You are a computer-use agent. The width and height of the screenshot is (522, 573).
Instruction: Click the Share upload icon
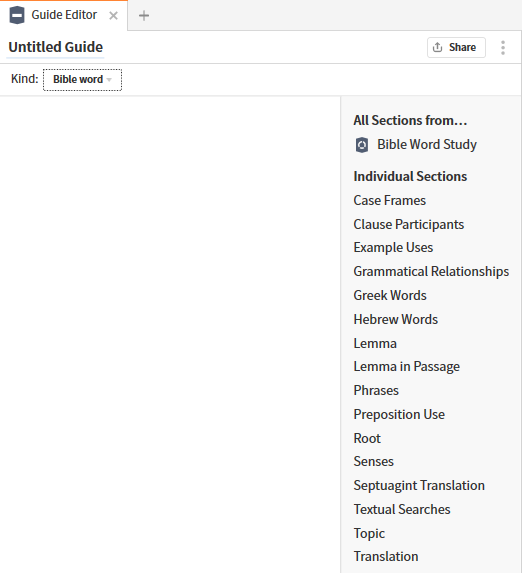point(438,47)
